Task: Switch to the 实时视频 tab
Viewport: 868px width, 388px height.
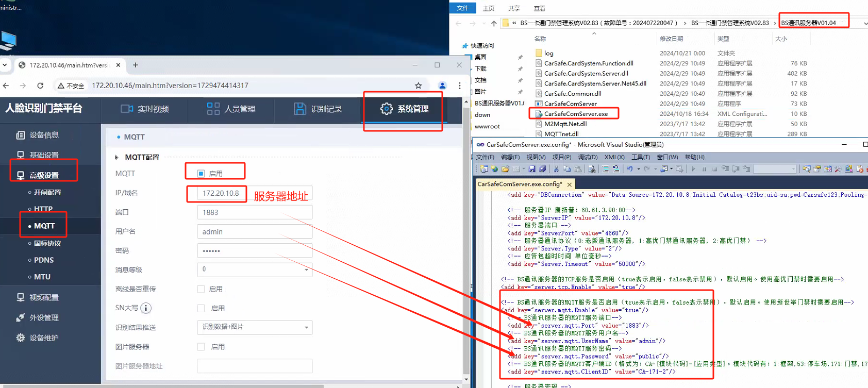Action: pos(145,109)
